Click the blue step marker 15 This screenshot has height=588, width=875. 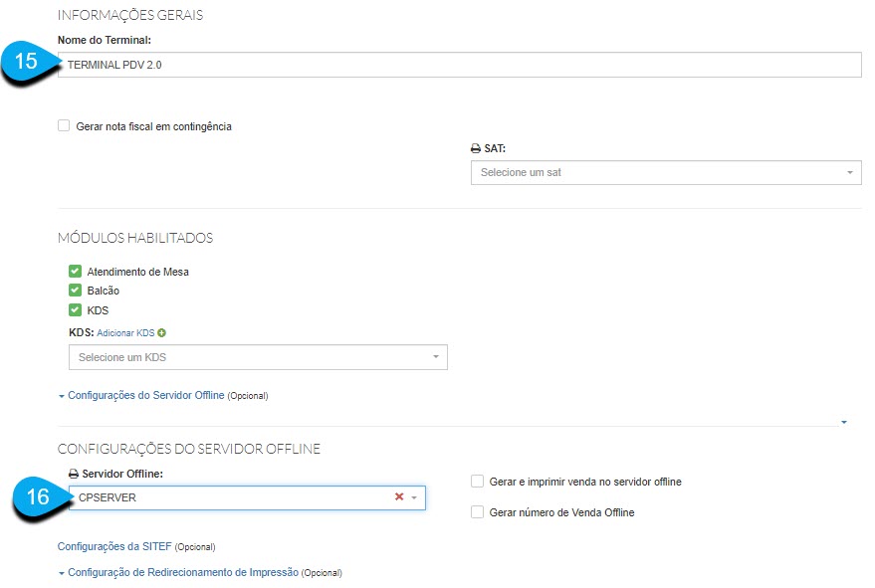point(29,62)
